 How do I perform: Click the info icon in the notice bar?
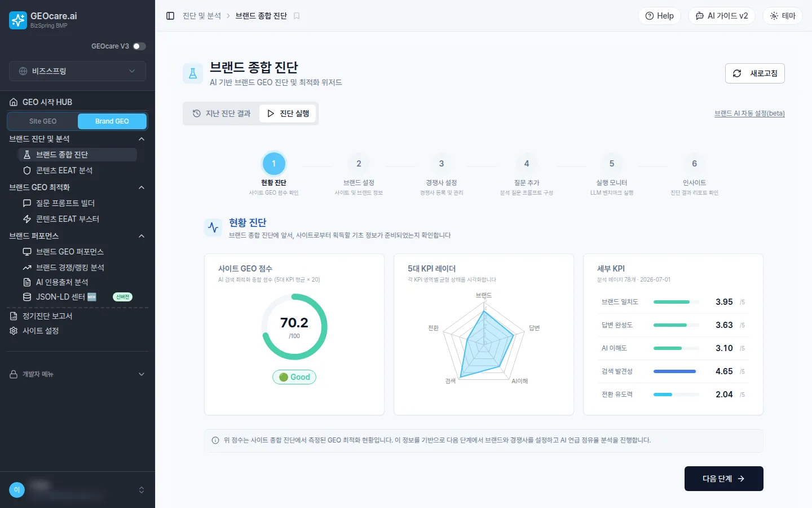click(x=215, y=440)
